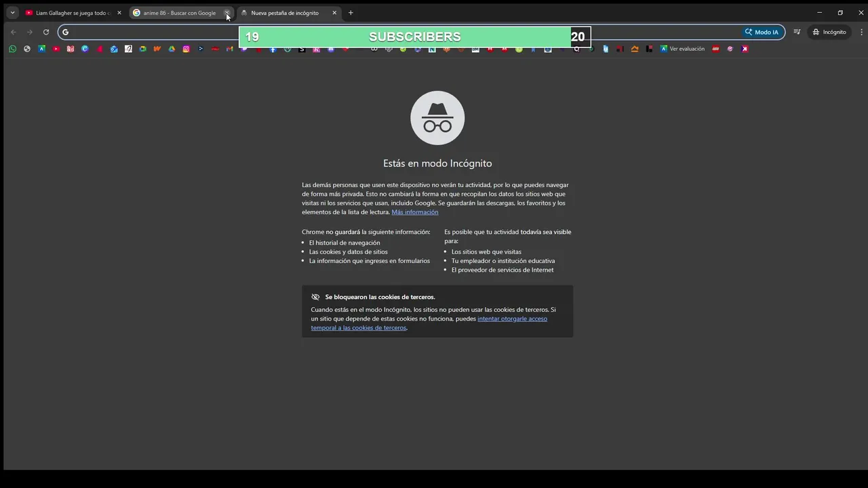Viewport: 868px width, 488px height.
Task: Click the Incógnito profile indicator
Action: pyautogui.click(x=829, y=32)
